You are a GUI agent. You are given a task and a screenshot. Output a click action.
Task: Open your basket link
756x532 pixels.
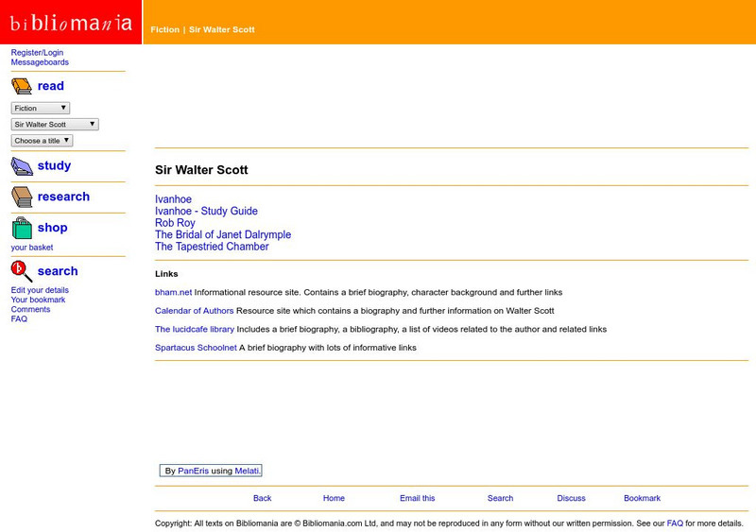32,248
